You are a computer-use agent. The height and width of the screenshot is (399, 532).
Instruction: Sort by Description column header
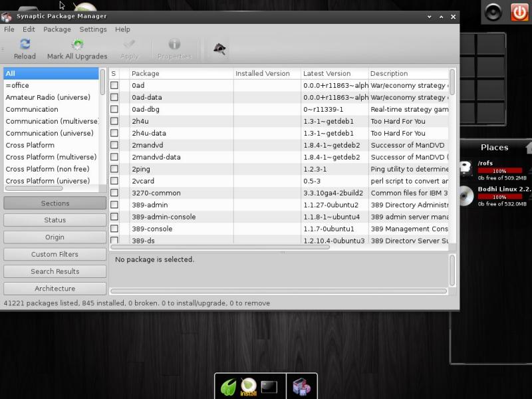[x=408, y=73]
